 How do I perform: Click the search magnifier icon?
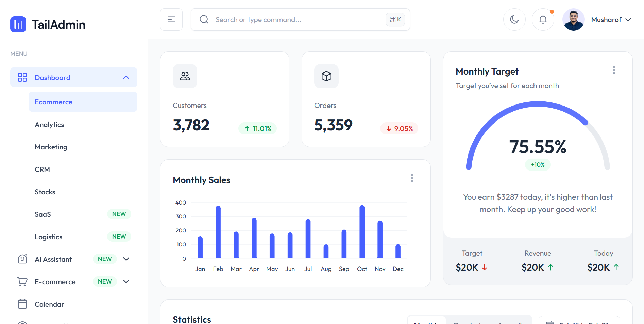204,19
